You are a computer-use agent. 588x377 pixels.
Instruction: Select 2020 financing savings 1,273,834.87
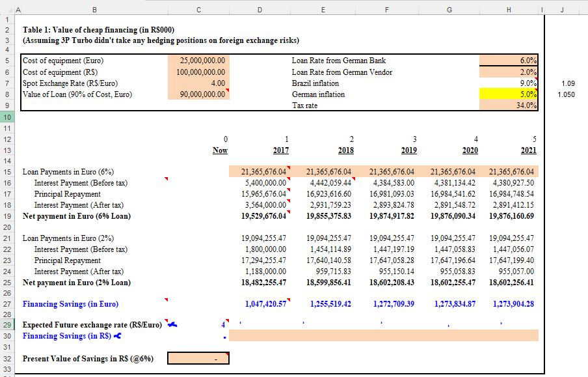click(x=449, y=304)
